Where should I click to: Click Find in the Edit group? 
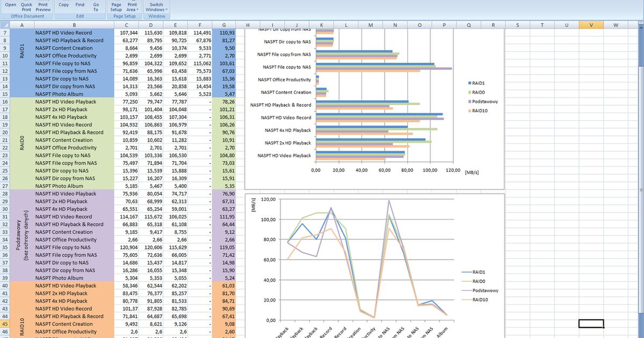pos(80,5)
